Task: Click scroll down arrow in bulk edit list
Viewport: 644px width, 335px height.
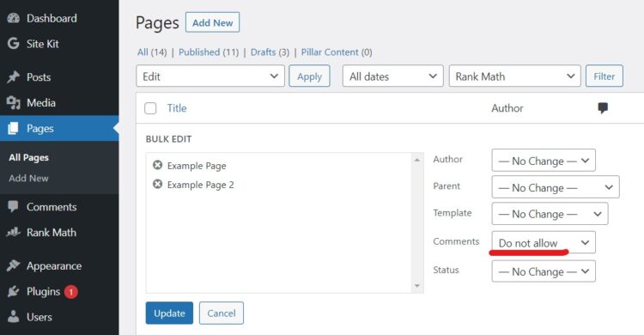Action: 417,286
